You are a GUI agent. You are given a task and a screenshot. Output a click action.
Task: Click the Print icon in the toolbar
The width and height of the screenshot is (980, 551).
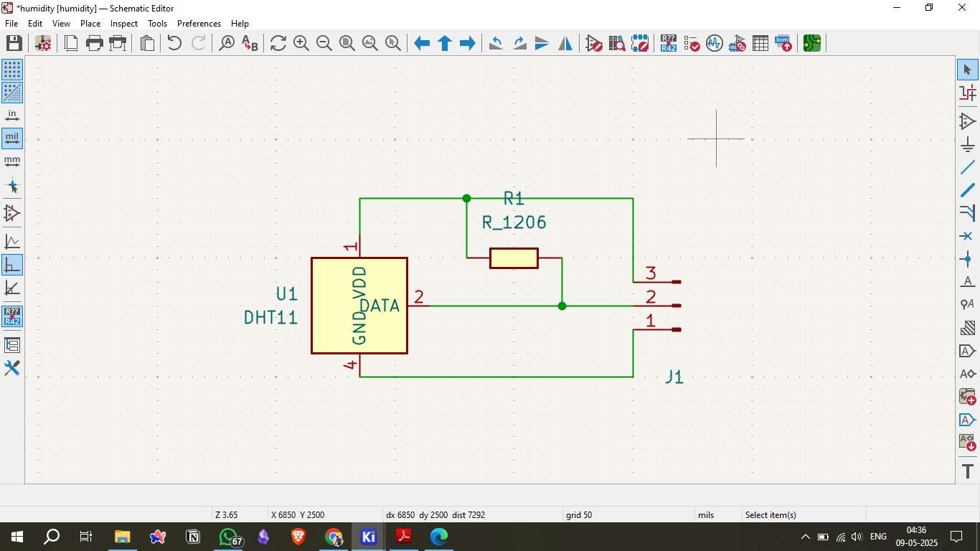coord(94,43)
